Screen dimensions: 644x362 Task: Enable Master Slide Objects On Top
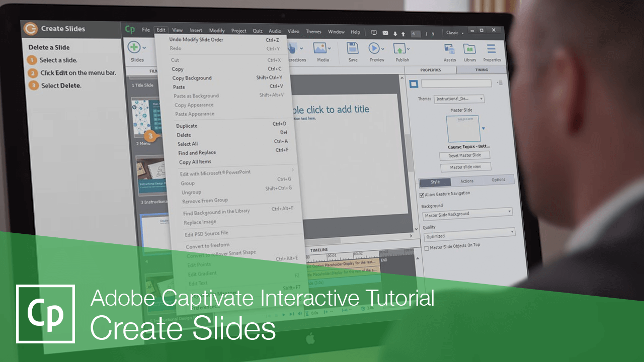click(x=427, y=248)
